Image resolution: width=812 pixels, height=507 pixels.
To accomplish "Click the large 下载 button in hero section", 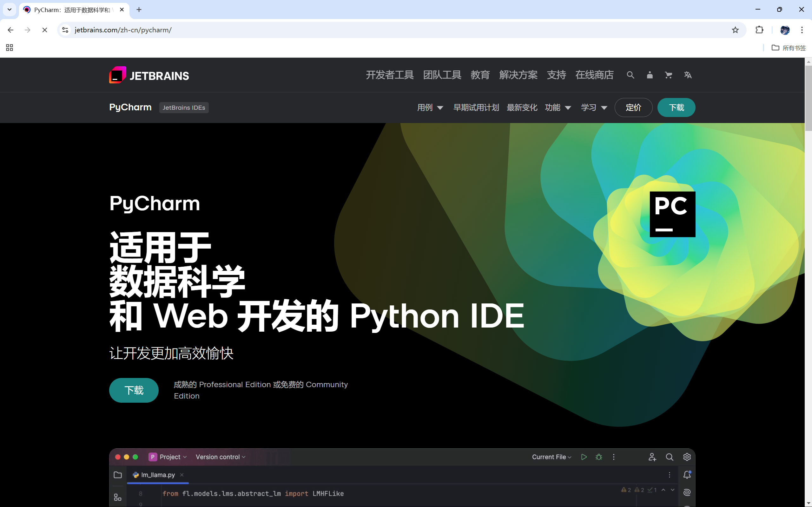I will tap(134, 390).
